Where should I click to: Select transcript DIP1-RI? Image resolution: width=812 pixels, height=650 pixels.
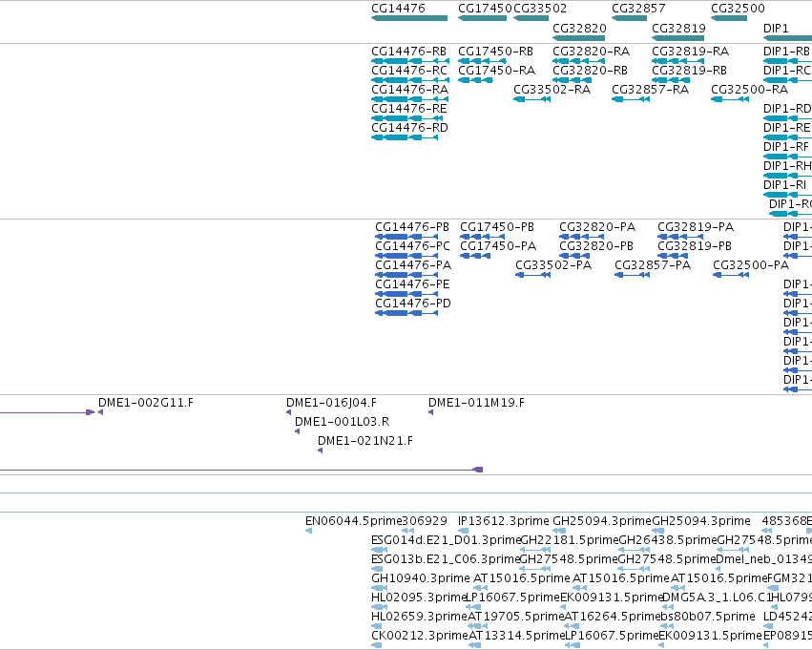pos(787,196)
